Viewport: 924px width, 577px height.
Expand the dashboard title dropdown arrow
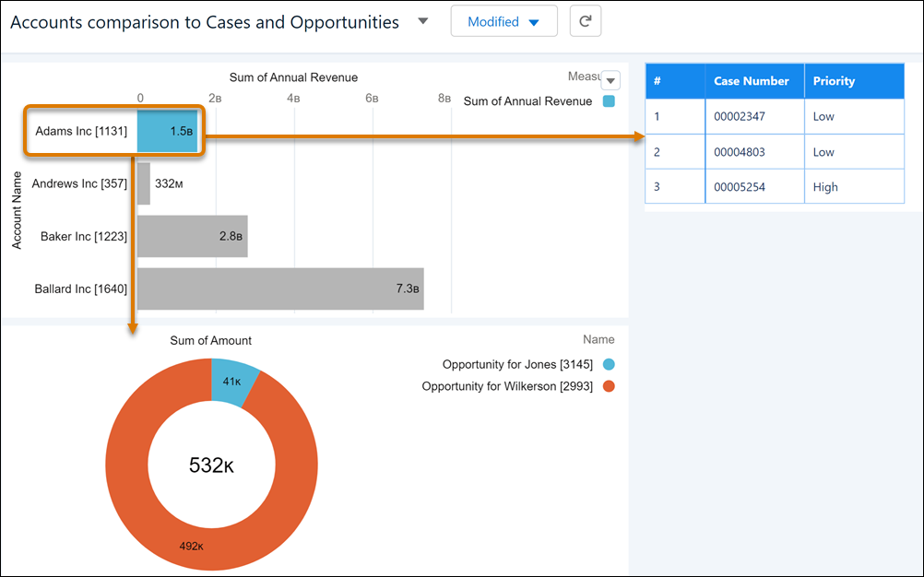pos(422,21)
